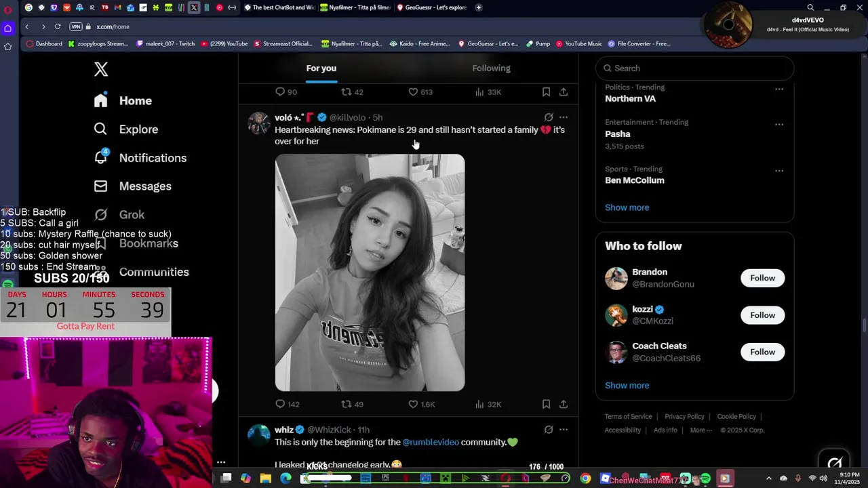Image resolution: width=868 pixels, height=488 pixels.
Task: Switch to the GeoGuessr browser tab
Action: 431,7
